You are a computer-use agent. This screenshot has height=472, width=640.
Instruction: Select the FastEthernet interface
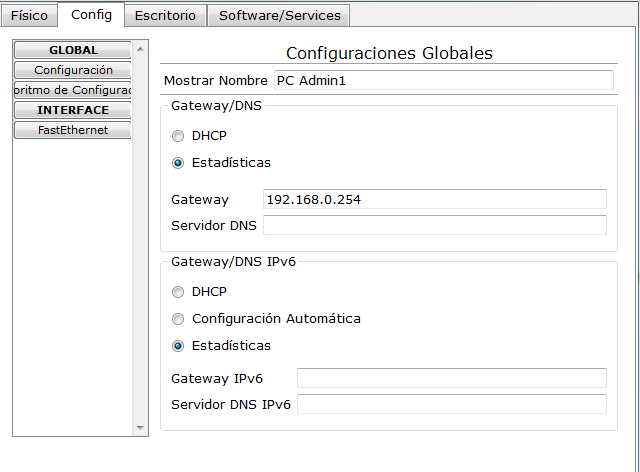(x=72, y=130)
